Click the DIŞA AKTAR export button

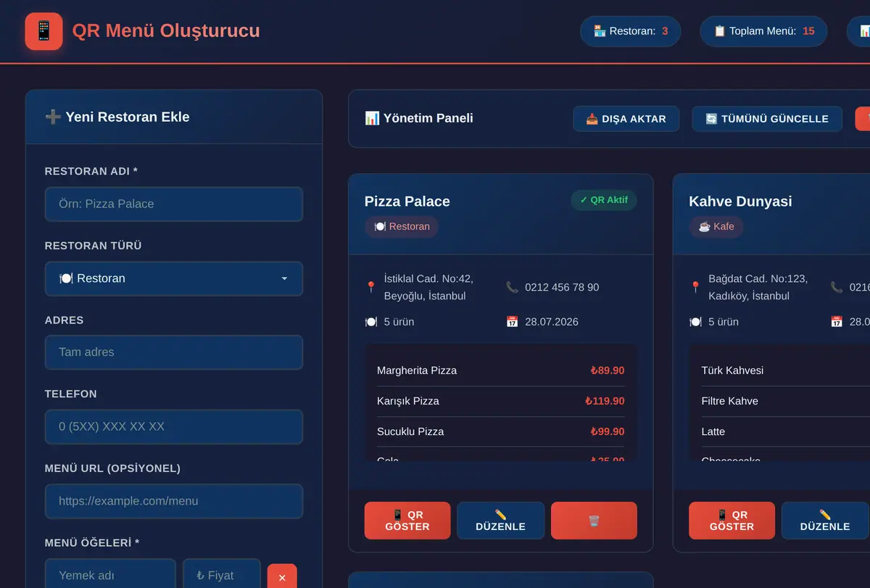[626, 119]
